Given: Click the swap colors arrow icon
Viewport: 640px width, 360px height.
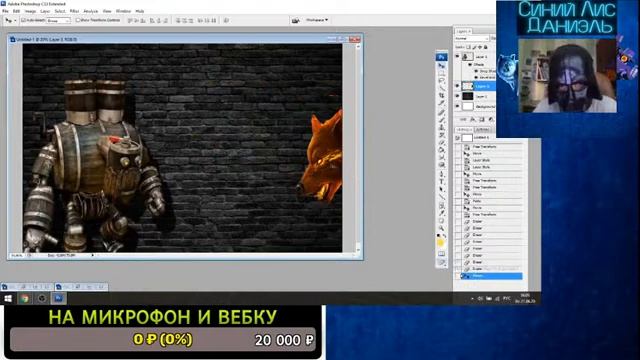Looking at the screenshot, I should pyautogui.click(x=444, y=236).
